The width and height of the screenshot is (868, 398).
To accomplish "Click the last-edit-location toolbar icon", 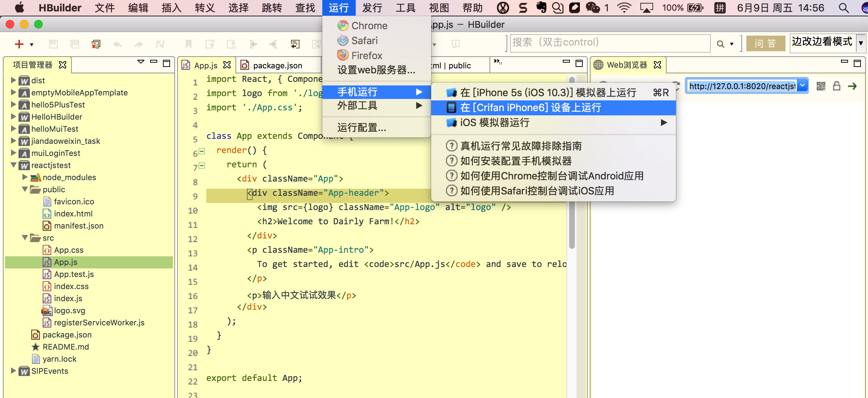I will [295, 44].
